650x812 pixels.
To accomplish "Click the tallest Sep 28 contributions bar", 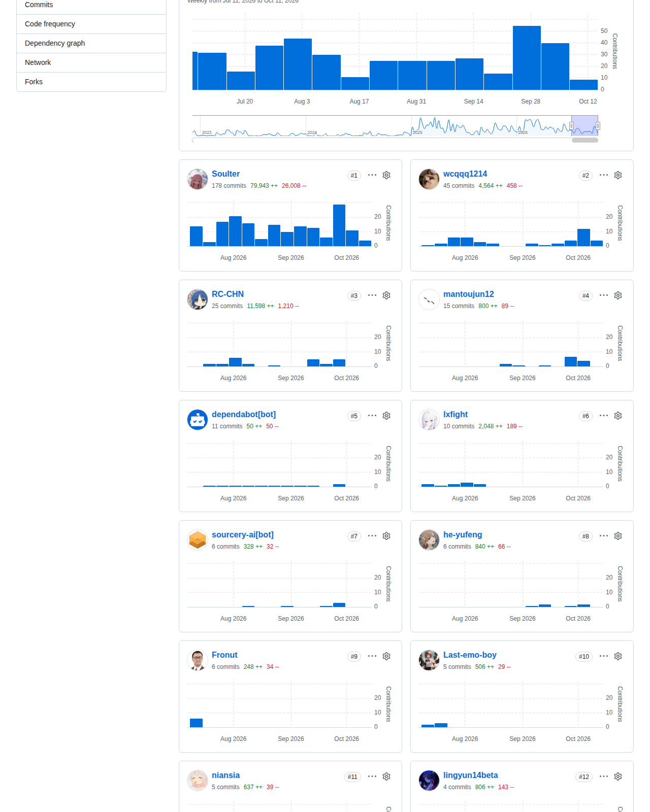I will click(x=527, y=58).
